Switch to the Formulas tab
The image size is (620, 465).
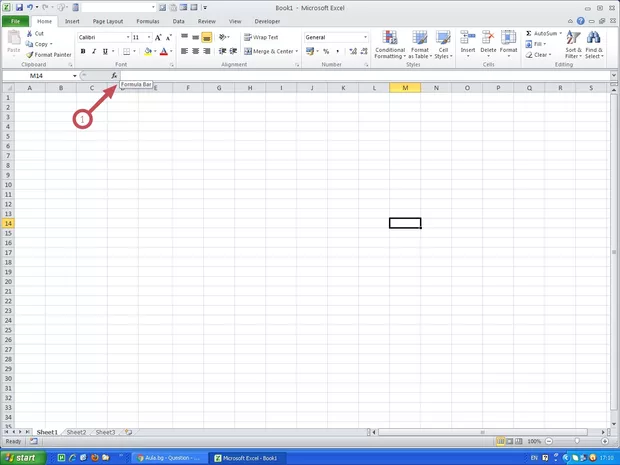(148, 21)
